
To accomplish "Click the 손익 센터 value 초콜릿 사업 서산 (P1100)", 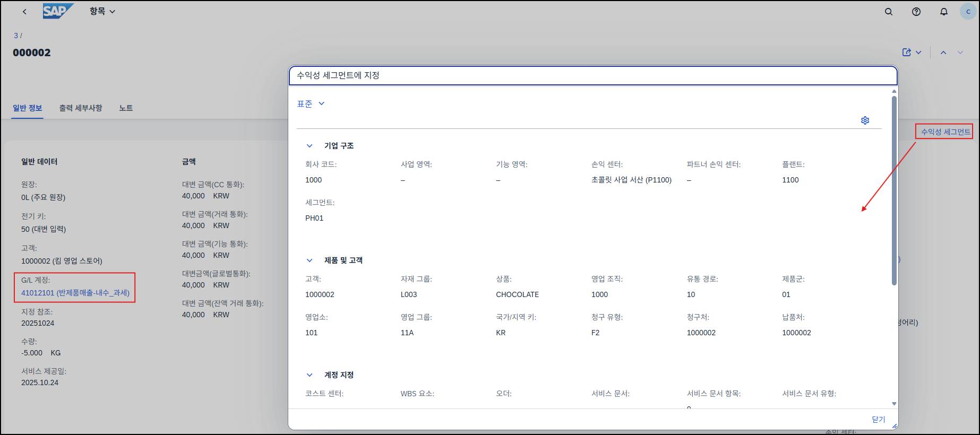I will pos(631,180).
